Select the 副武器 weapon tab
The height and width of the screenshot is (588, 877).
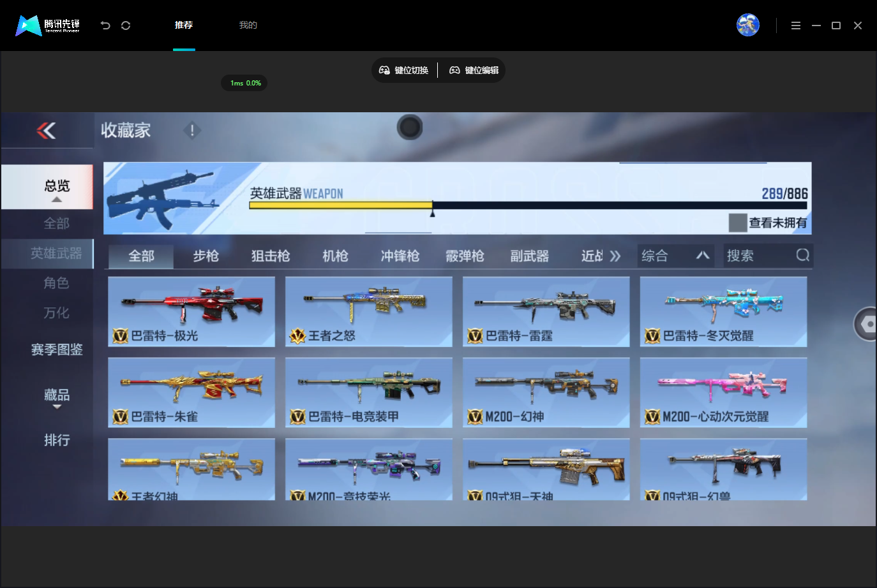pyautogui.click(x=529, y=256)
